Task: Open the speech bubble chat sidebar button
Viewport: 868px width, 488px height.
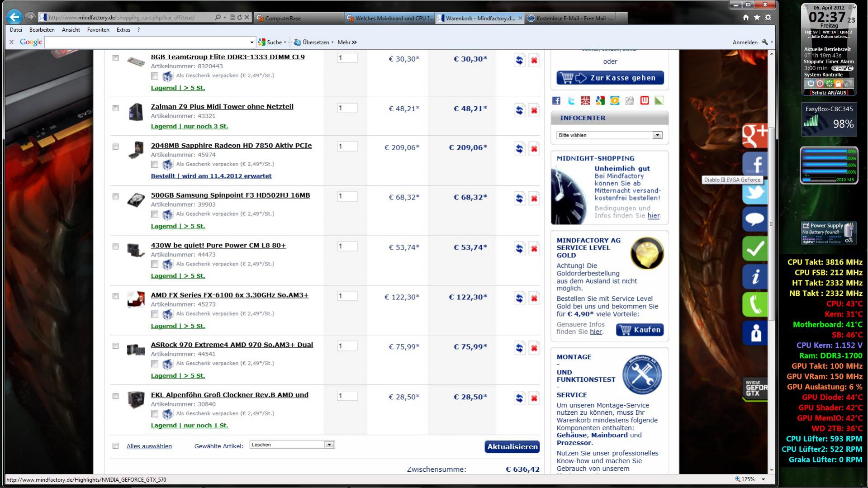Action: [x=754, y=220]
